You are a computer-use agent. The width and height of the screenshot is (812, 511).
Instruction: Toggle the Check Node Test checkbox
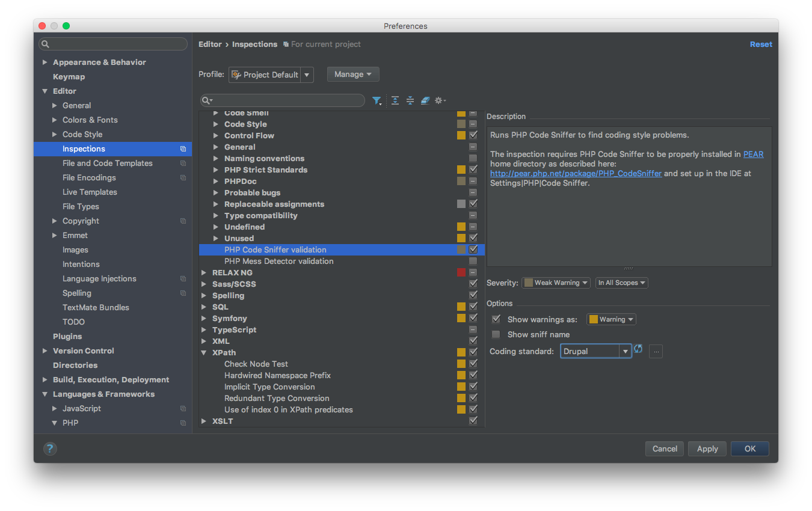473,364
